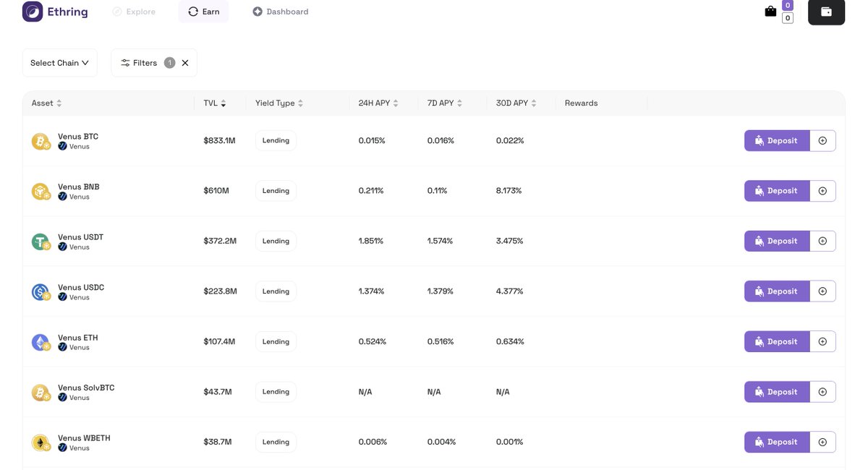Click the Lending tag for Venus BNB
Screen dimensions: 868x470
point(276,191)
